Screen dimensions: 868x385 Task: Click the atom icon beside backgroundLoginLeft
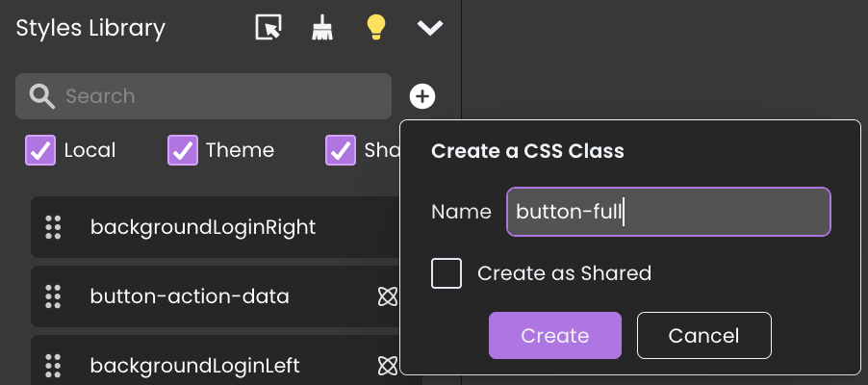pos(387,366)
